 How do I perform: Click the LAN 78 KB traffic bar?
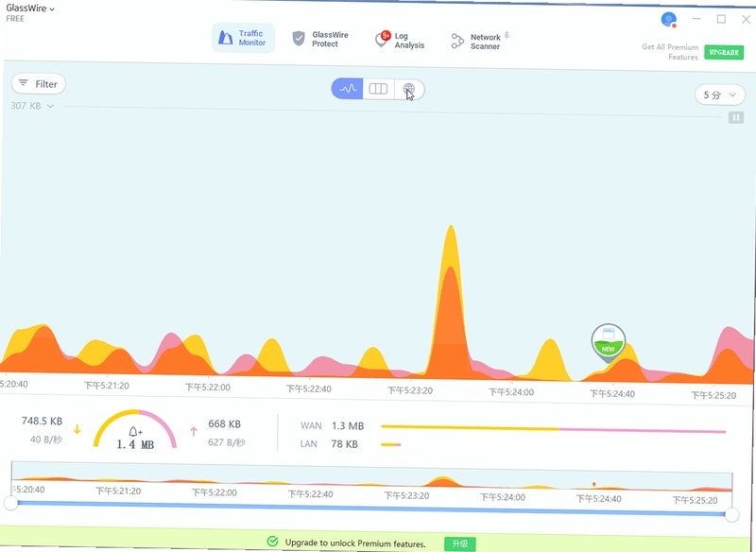tap(391, 444)
